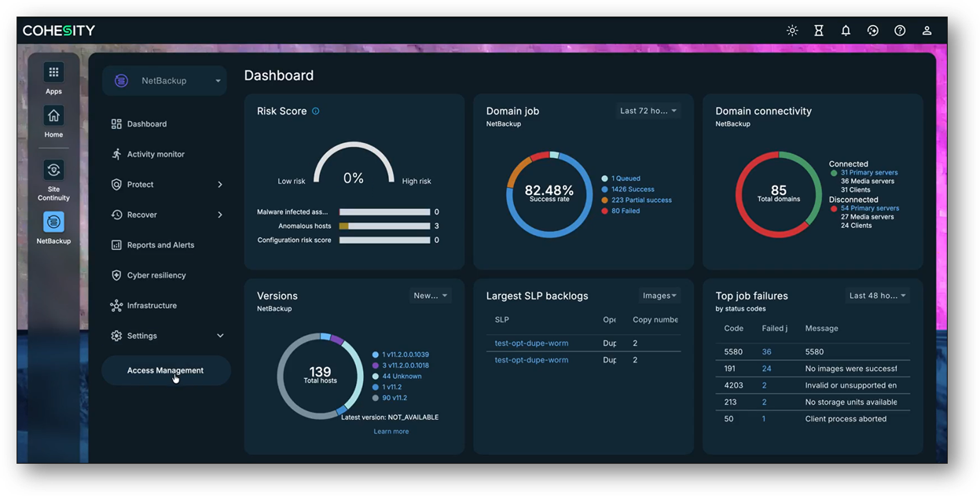Click the support icon next to the bell
This screenshot has width=980, height=496.
coord(873,31)
